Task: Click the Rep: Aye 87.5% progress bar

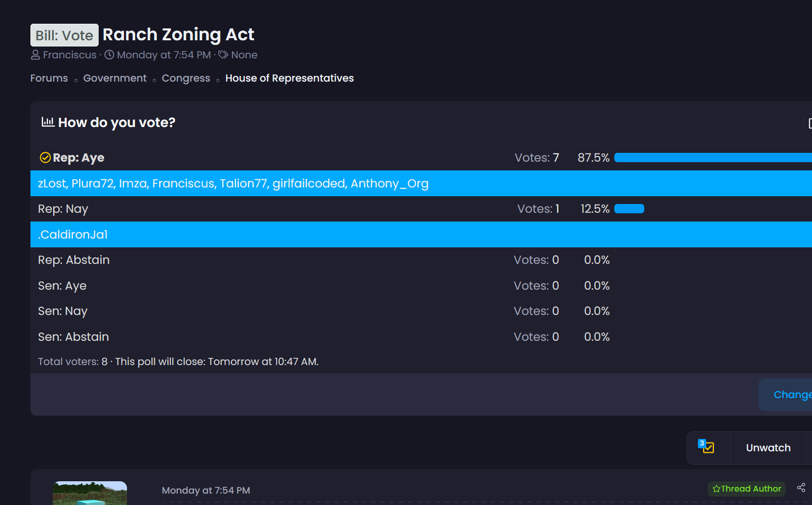Action: click(712, 157)
